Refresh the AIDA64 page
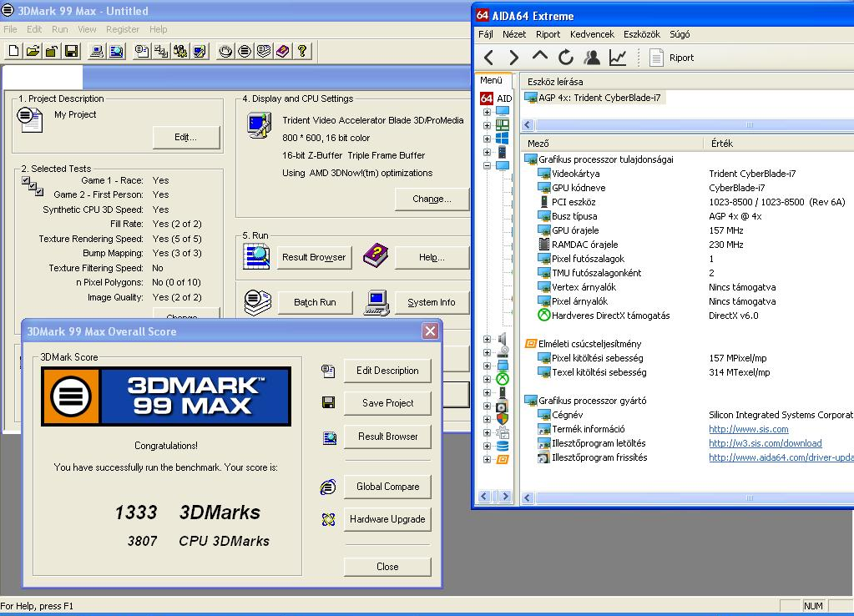The width and height of the screenshot is (854, 616). point(566,58)
